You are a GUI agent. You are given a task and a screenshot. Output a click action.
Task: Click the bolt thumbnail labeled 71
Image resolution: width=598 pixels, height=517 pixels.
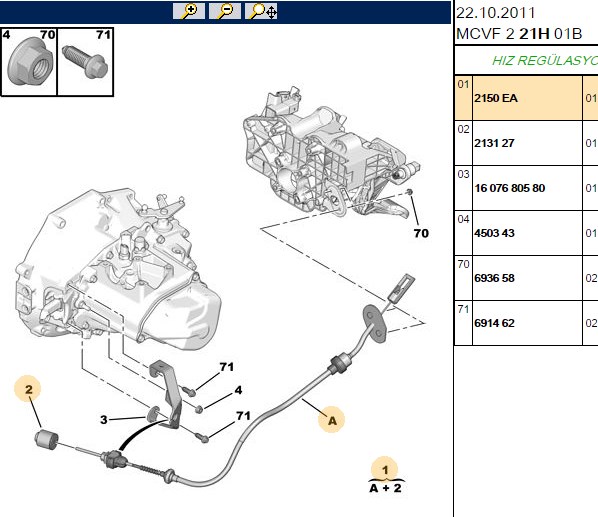pyautogui.click(x=85, y=61)
